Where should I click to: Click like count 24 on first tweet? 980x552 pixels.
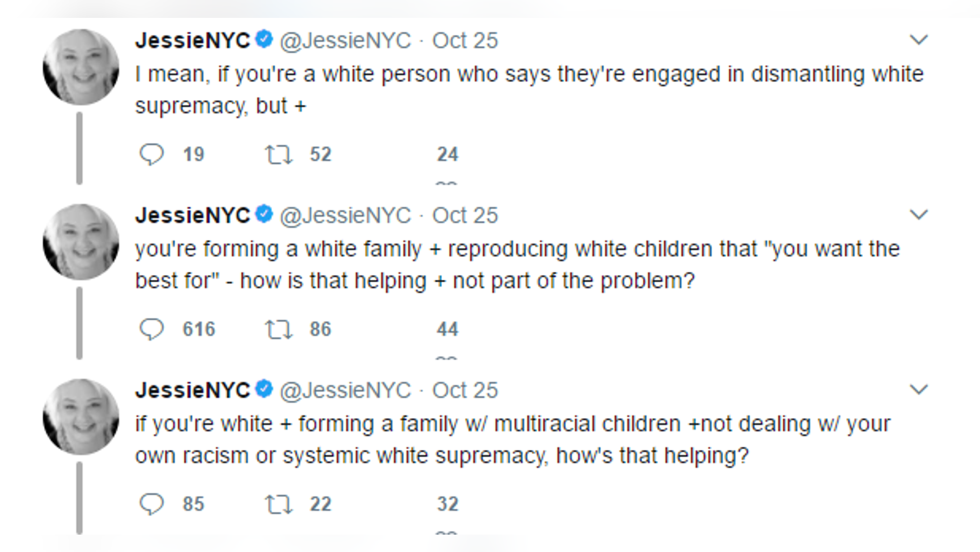point(447,154)
